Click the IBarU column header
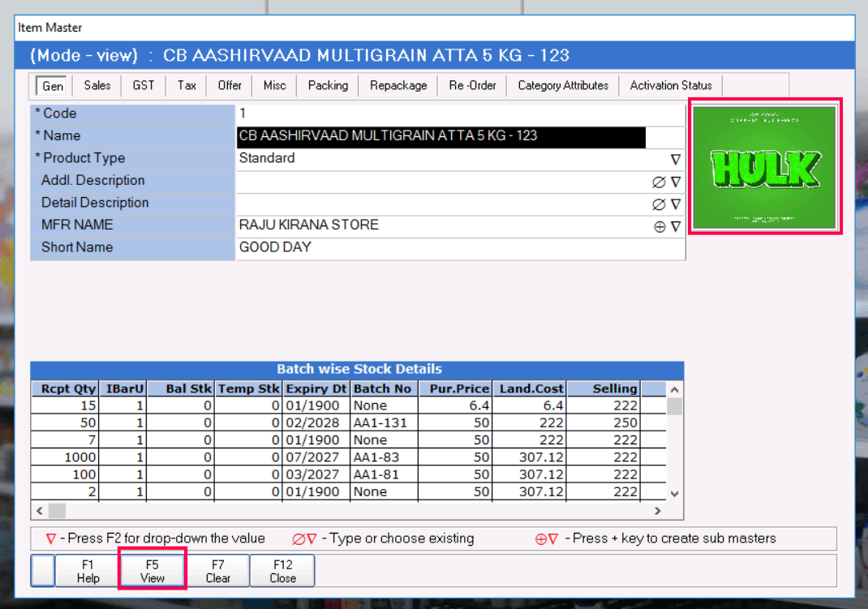The width and height of the screenshot is (868, 609). pos(122,389)
